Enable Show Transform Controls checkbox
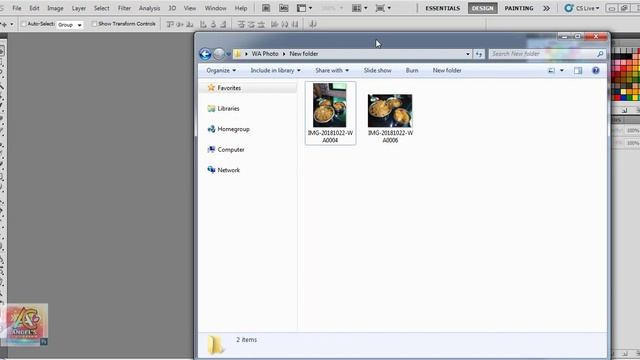This screenshot has width=640, height=360. tap(94, 24)
